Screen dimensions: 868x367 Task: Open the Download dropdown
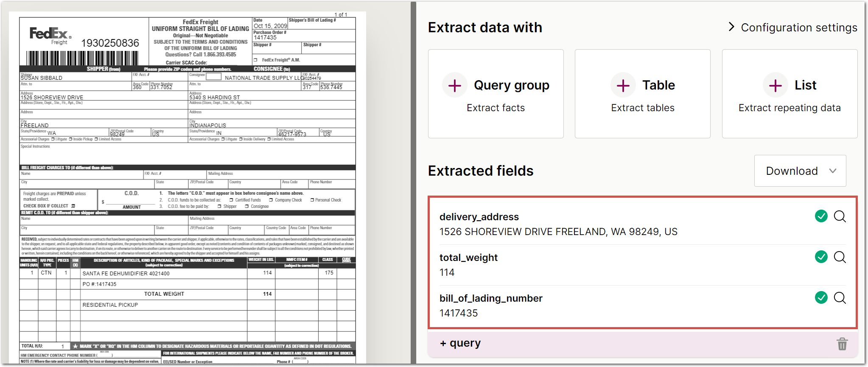800,171
